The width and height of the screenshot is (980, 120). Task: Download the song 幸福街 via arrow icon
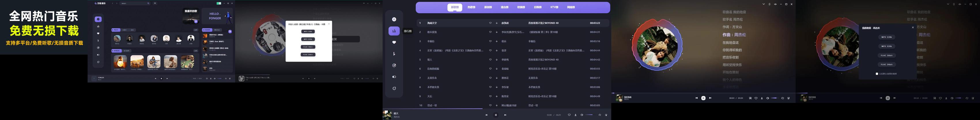(x=496, y=41)
